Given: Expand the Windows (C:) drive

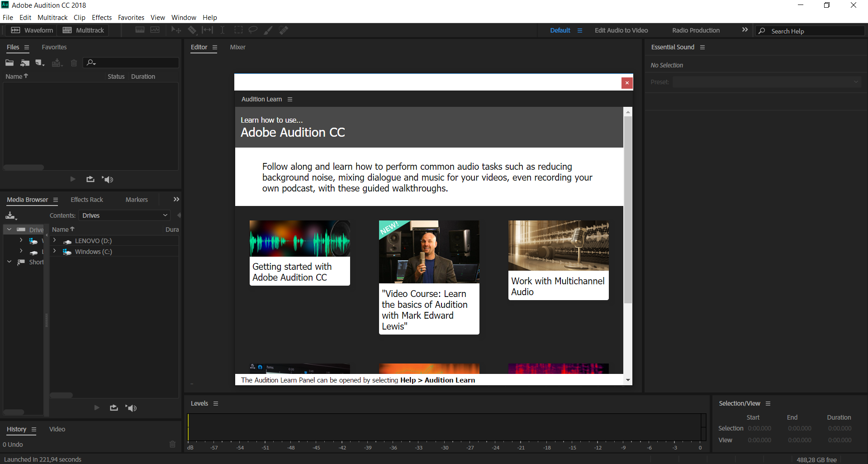Looking at the screenshot, I should point(54,251).
